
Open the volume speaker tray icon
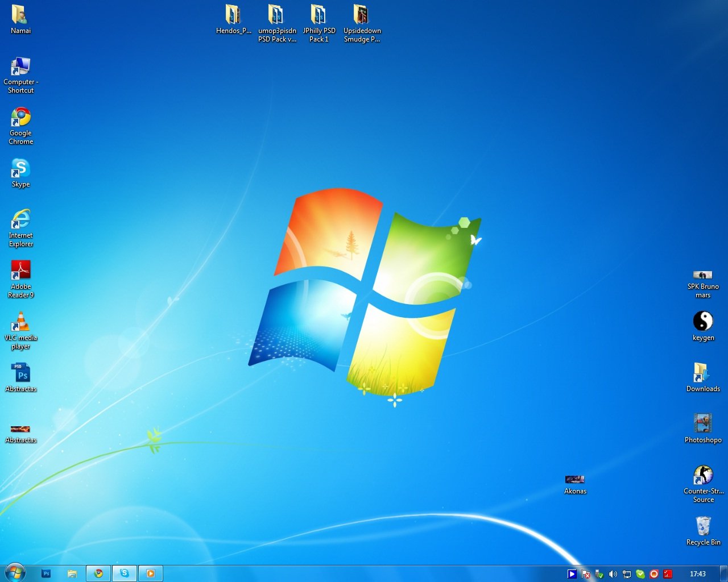click(x=613, y=574)
